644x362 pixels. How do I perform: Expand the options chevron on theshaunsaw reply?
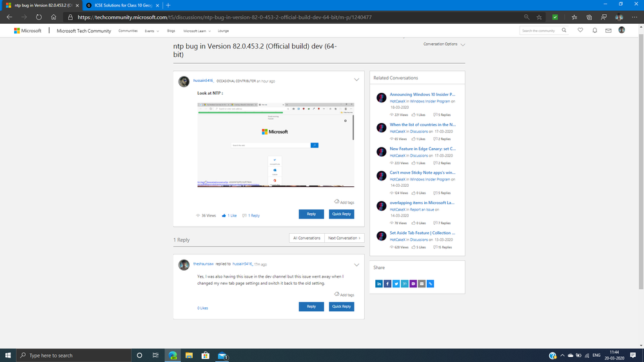coord(356,265)
